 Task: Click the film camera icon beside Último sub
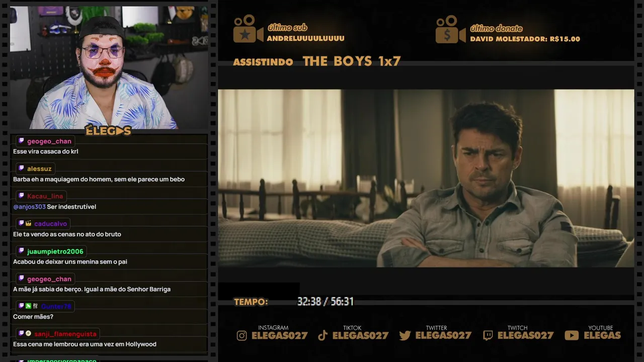[x=248, y=29]
